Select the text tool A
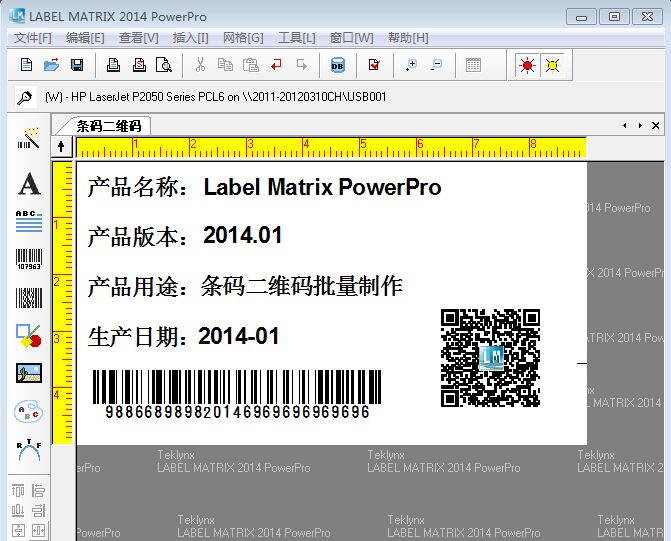 29,184
